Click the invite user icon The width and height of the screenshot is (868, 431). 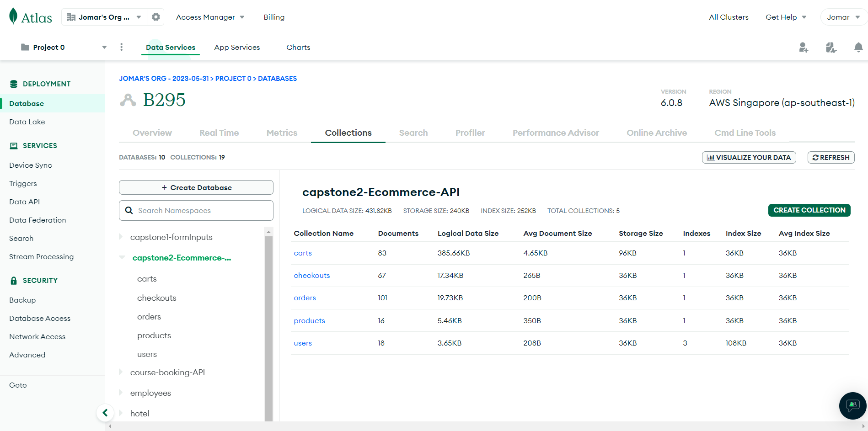tap(804, 47)
